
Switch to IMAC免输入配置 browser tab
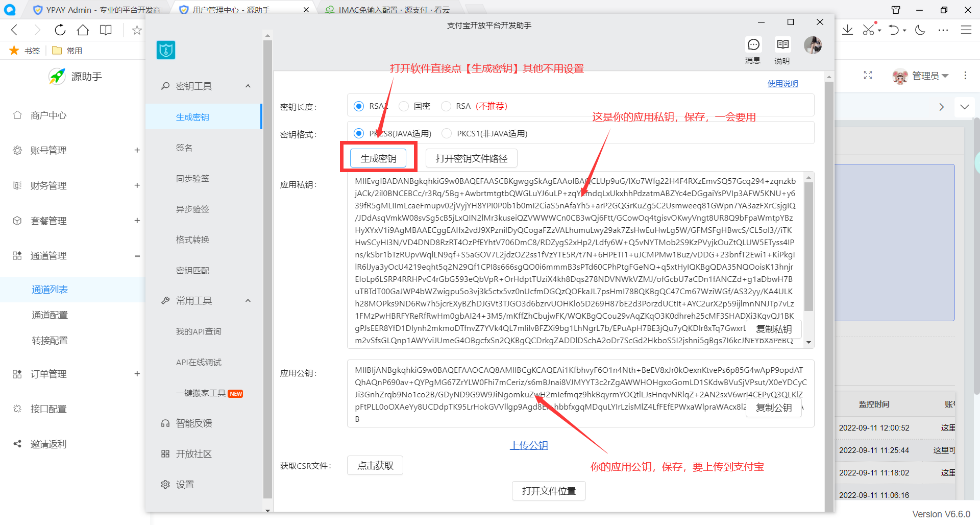click(x=388, y=10)
